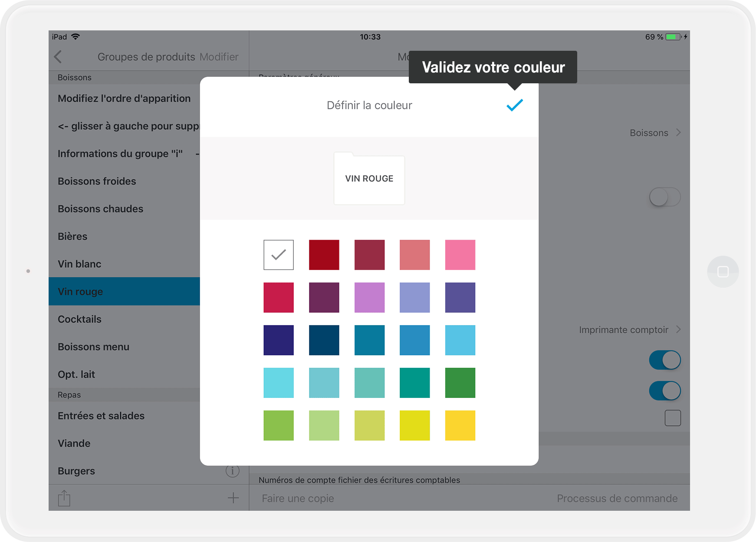Viewport: 756px width, 542px height.
Task: Open Imprimante comptoir printer selection
Action: 630,330
